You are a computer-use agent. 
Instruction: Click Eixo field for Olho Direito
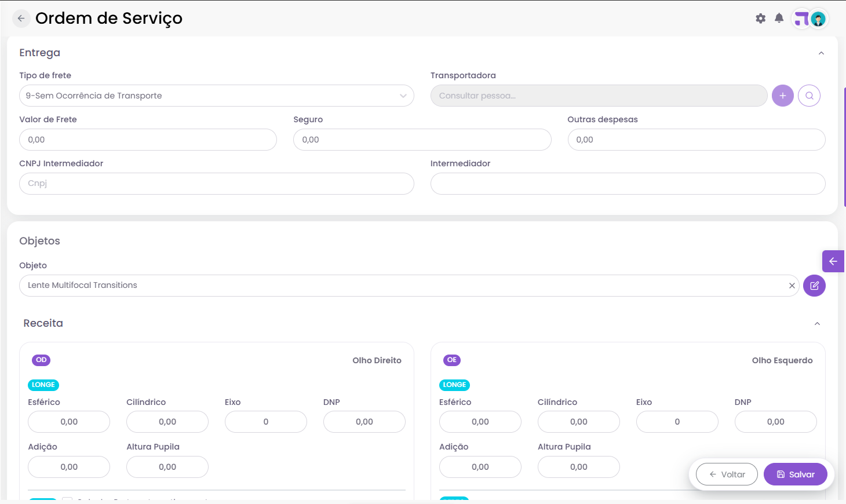(x=266, y=422)
